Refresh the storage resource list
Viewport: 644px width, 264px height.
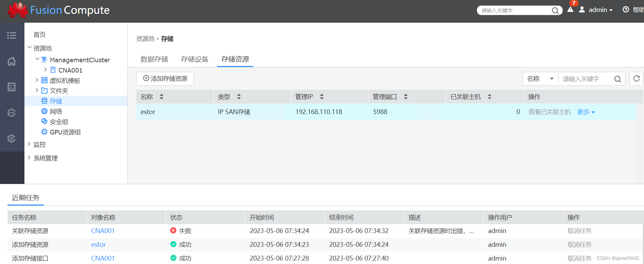click(636, 79)
